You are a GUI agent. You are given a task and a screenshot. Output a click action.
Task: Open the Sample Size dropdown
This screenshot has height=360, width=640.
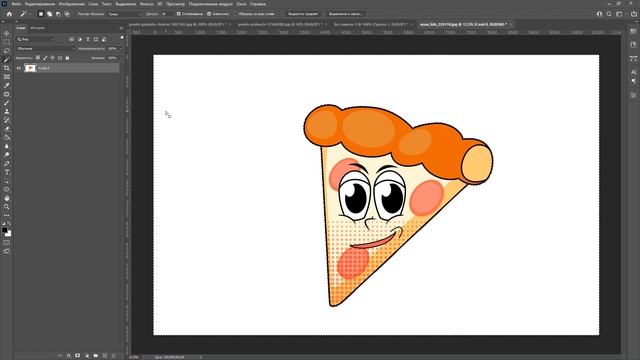[x=124, y=14]
